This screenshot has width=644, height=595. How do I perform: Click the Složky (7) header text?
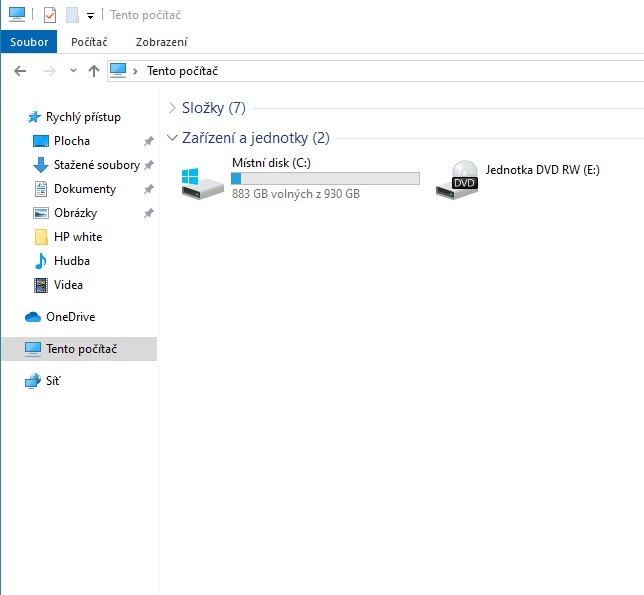214,108
